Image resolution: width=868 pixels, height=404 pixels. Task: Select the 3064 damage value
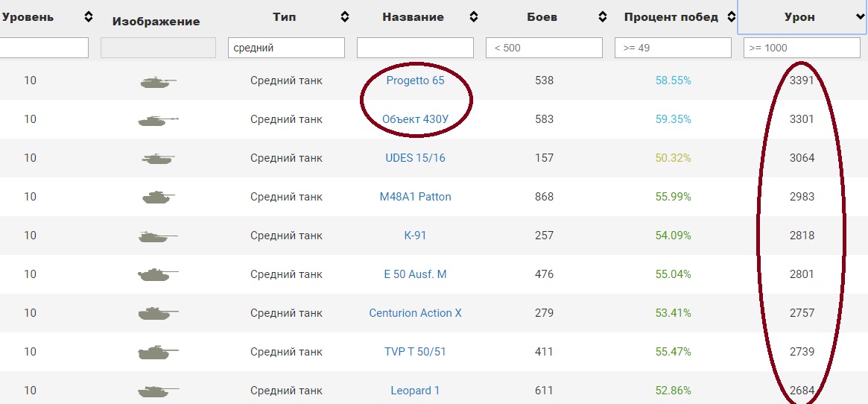pos(802,158)
